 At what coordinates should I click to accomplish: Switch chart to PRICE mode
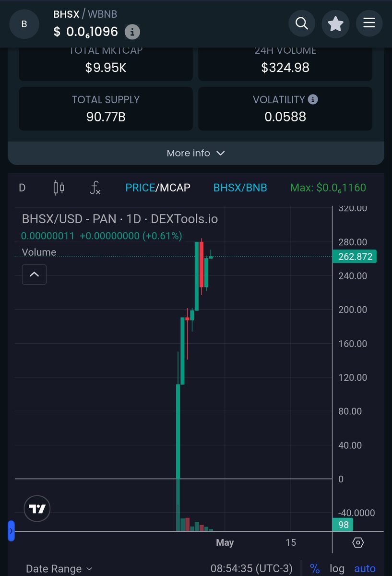pos(140,187)
